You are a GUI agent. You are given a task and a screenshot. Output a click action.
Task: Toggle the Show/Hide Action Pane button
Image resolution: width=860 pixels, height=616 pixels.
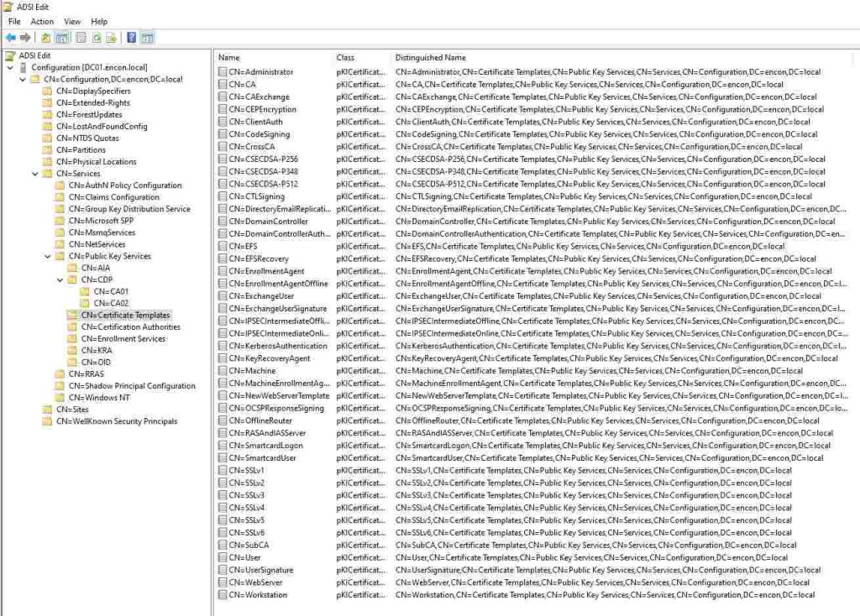click(x=147, y=38)
